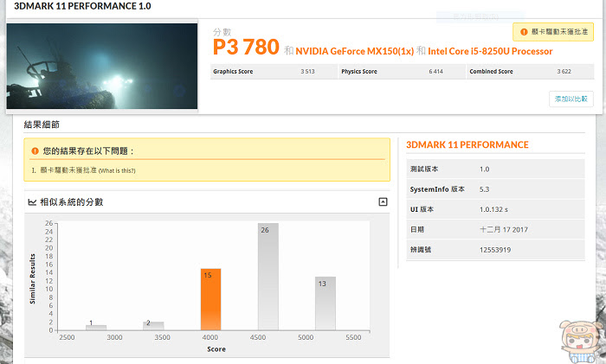Viewport: 606px width, 364px height.
Task: Click the small histogram bar labeled 2
Action: point(153,326)
